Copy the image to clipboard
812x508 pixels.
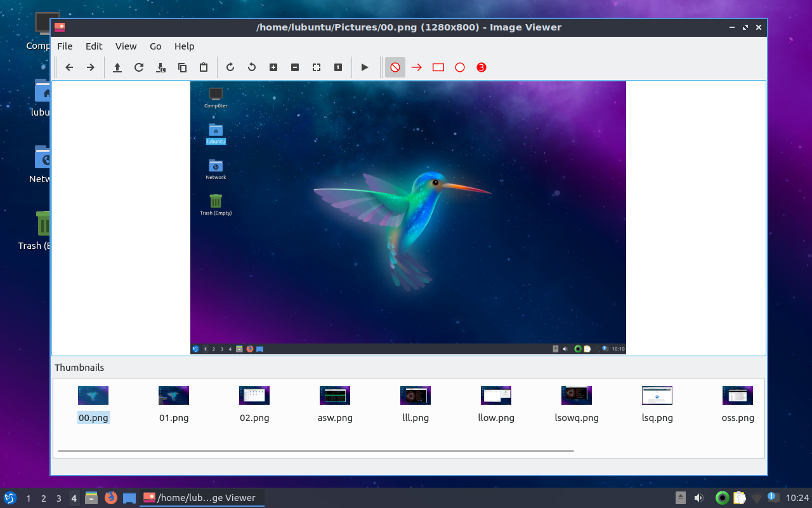[182, 67]
